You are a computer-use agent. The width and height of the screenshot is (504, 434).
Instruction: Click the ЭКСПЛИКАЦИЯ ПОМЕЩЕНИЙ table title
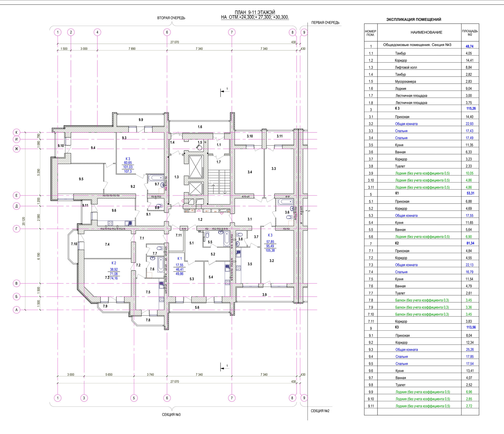pos(414,19)
